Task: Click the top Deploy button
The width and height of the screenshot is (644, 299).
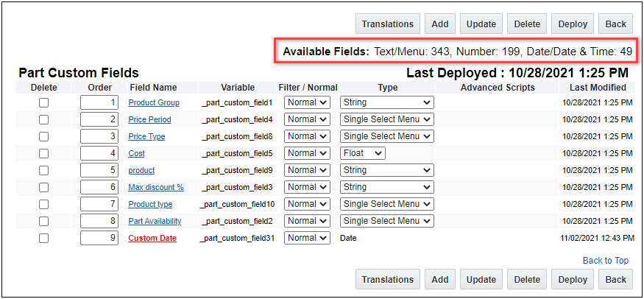Action: click(573, 24)
